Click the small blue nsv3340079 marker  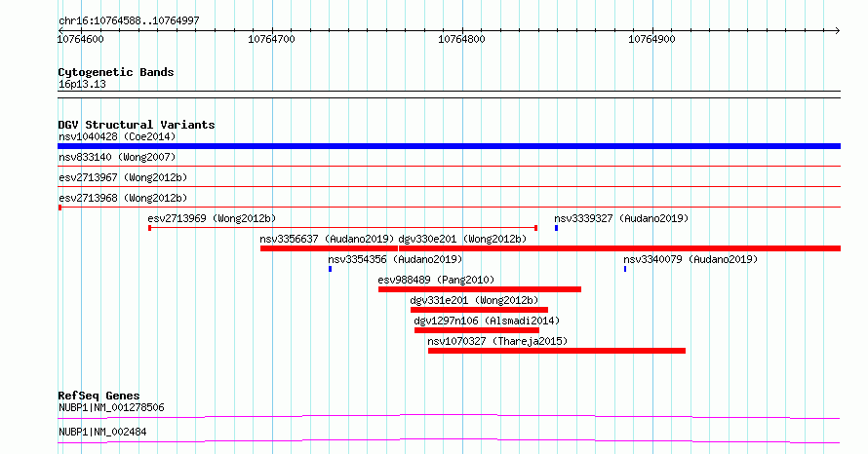pos(625,269)
